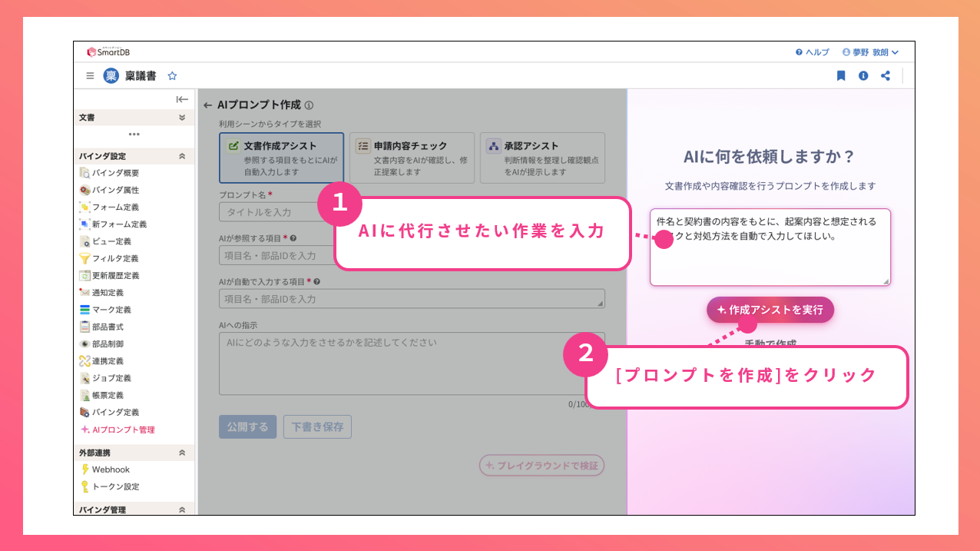The image size is (980, 551).
Task: Open 部品書式
Action: pyautogui.click(x=101, y=327)
